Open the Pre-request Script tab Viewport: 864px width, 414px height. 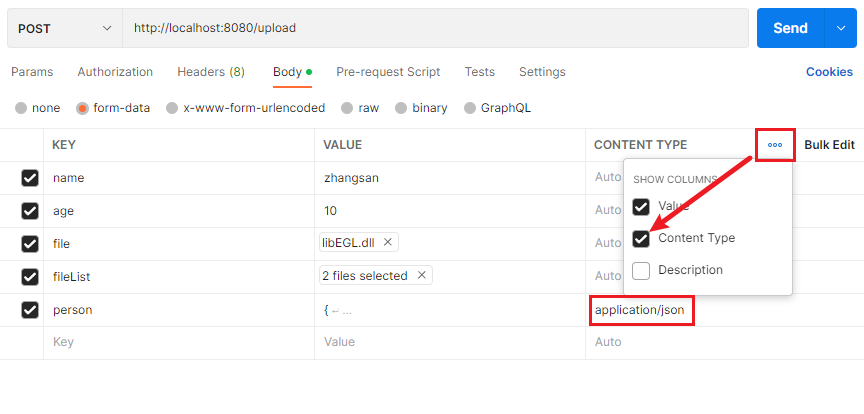(x=388, y=72)
